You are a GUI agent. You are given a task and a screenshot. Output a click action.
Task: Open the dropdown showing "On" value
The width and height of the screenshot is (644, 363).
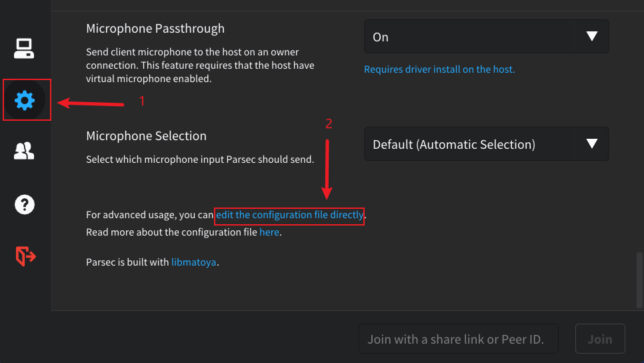click(x=486, y=37)
